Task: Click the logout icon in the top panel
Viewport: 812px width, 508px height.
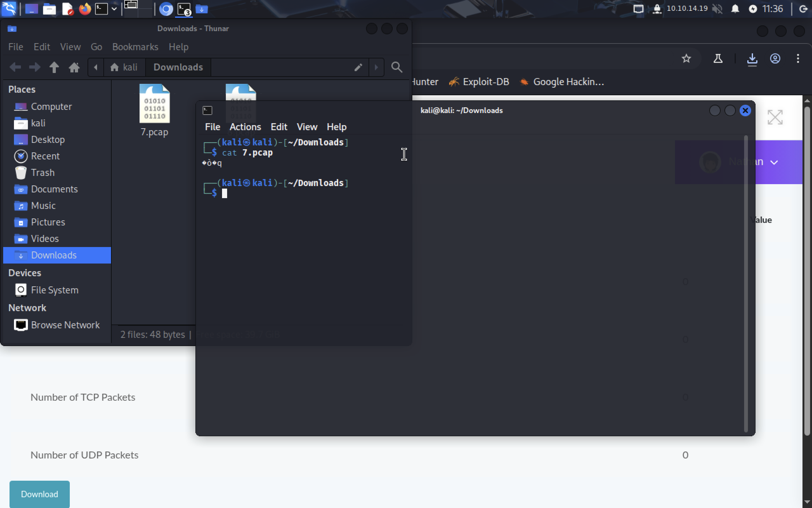Action: (803, 9)
